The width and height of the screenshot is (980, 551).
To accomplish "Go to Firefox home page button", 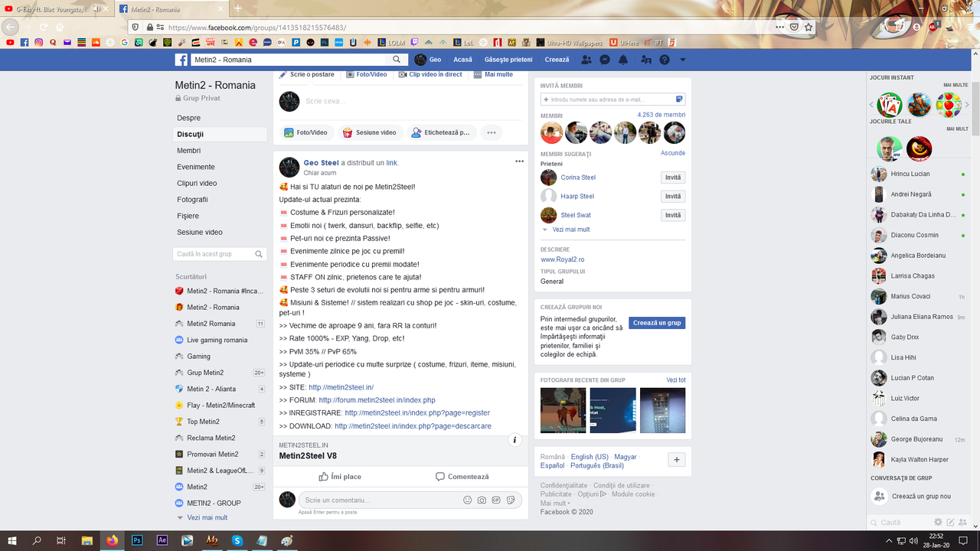I will coord(60,27).
